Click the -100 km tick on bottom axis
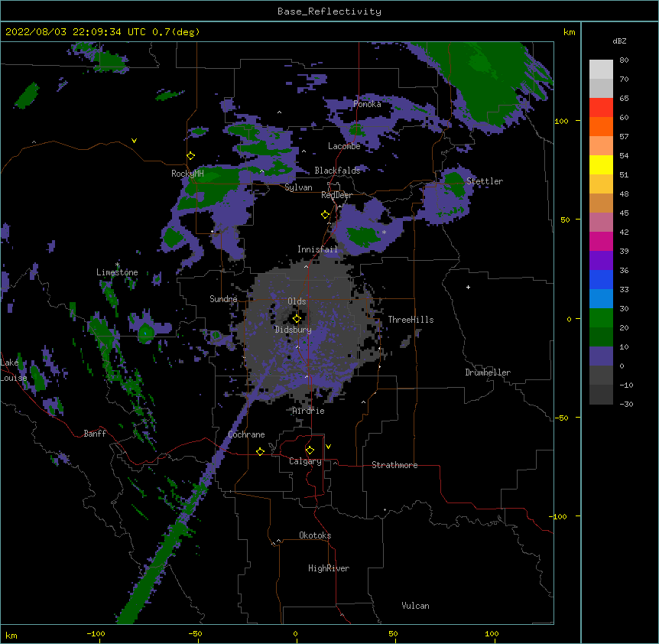The image size is (659, 644). click(96, 634)
